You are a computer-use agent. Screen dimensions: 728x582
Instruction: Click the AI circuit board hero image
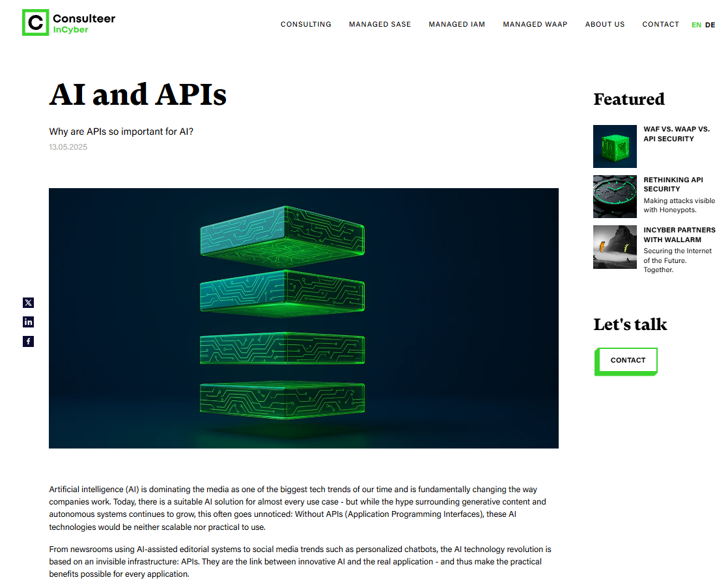click(303, 318)
